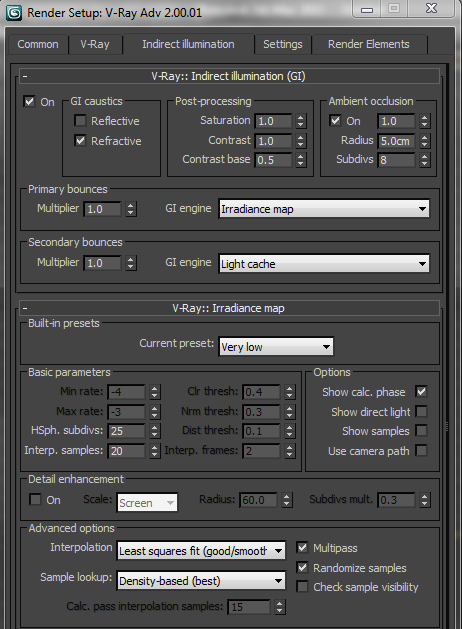Click Primary bounces Multiplier field
Image resolution: width=462 pixels, height=629 pixels.
coord(102,209)
